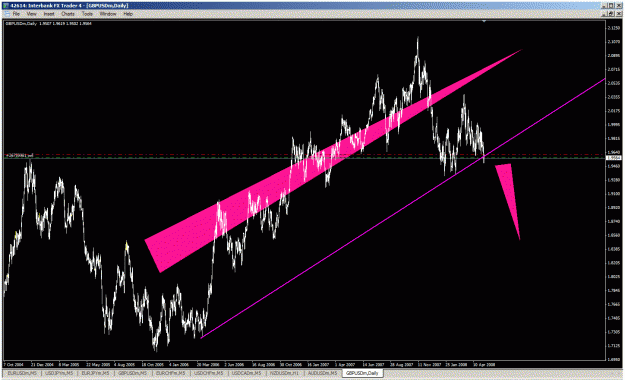This screenshot has height=380, width=625.
Task: Switch to the EURJPYm,M5 chart tab
Action: point(95,373)
